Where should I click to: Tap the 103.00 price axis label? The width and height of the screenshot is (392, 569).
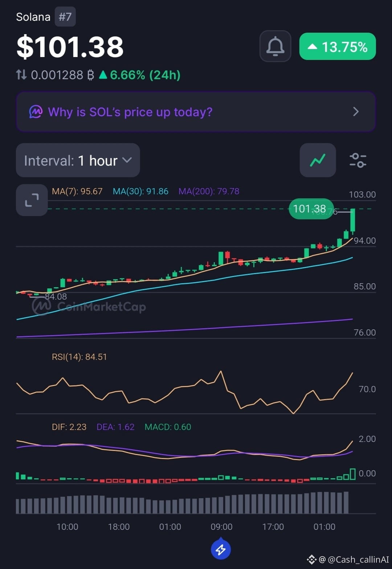click(362, 195)
